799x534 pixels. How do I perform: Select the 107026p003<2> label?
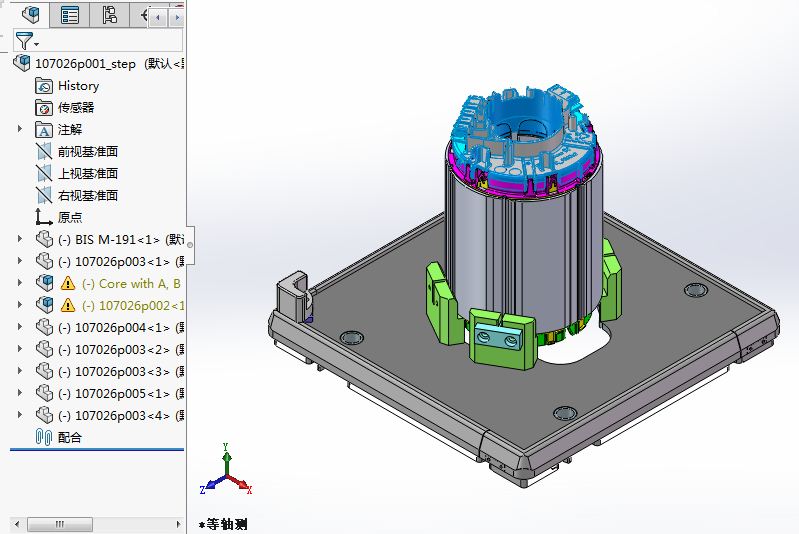click(114, 349)
